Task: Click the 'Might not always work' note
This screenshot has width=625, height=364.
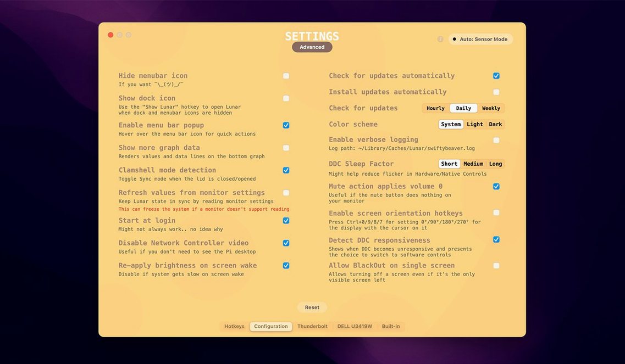Action: pyautogui.click(x=170, y=229)
